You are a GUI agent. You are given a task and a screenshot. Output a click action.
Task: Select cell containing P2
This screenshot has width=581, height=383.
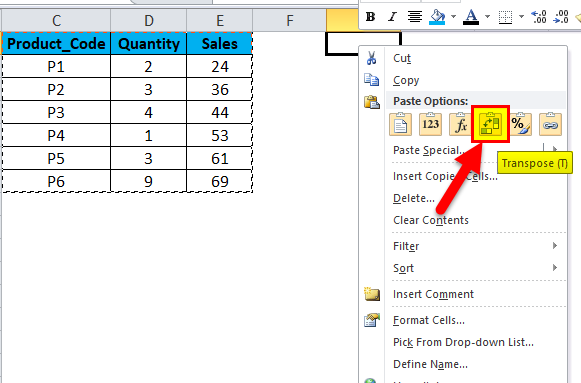pos(56,90)
